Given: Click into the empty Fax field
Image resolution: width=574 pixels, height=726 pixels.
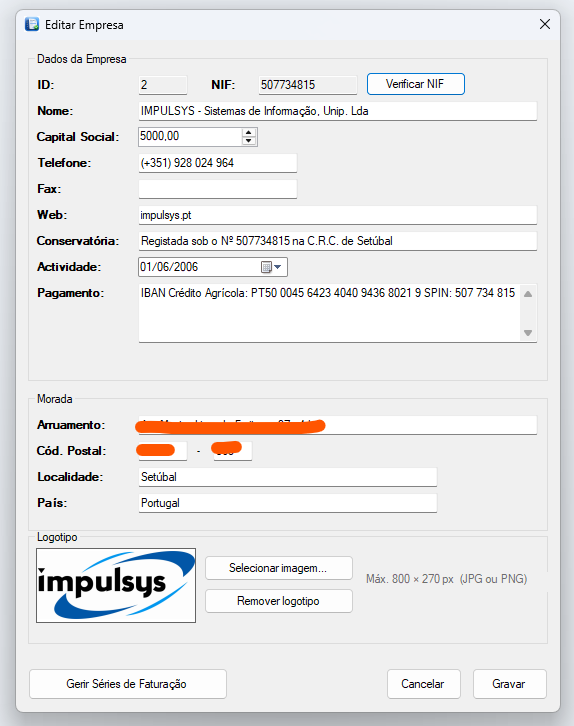Looking at the screenshot, I should pyautogui.click(x=218, y=189).
